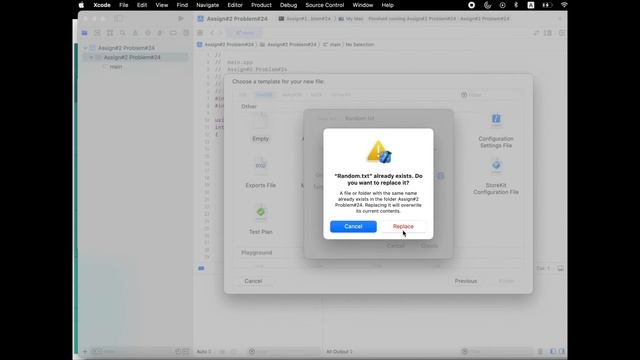Open the Find menu
Screen dimensions: 640x360
pyautogui.click(x=182, y=5)
